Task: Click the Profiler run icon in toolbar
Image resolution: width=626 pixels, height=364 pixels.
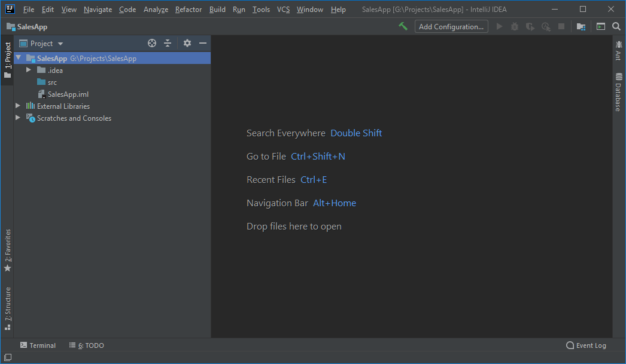Action: click(x=546, y=27)
